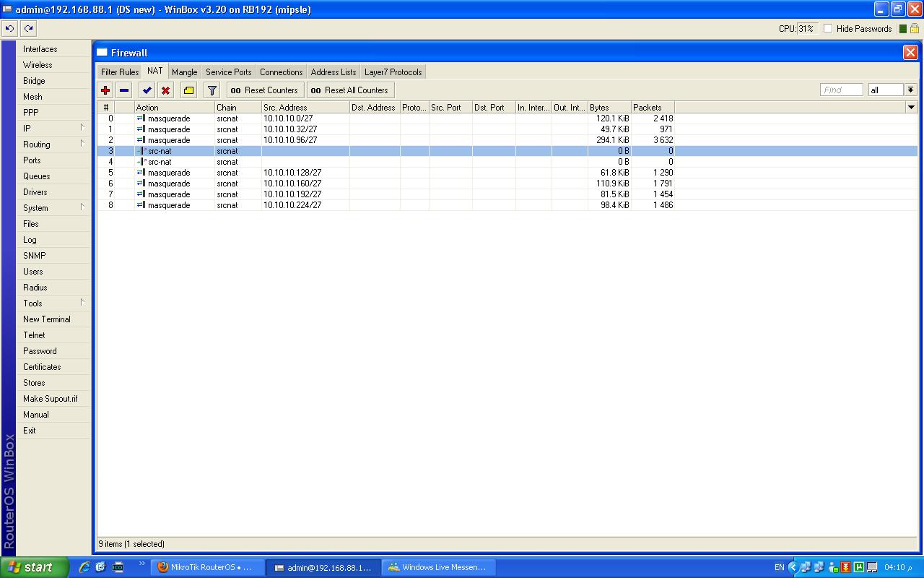
Task: Expand the quick launch overflow chevron
Action: pyautogui.click(x=142, y=564)
